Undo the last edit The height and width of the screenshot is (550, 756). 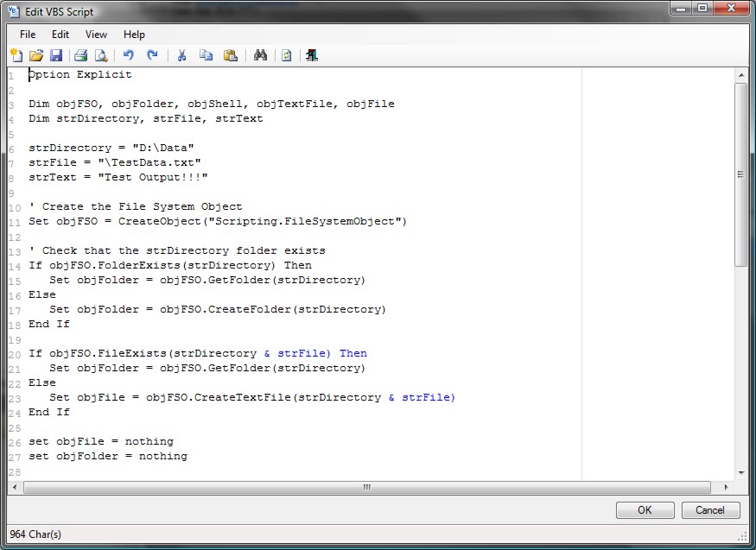(129, 55)
